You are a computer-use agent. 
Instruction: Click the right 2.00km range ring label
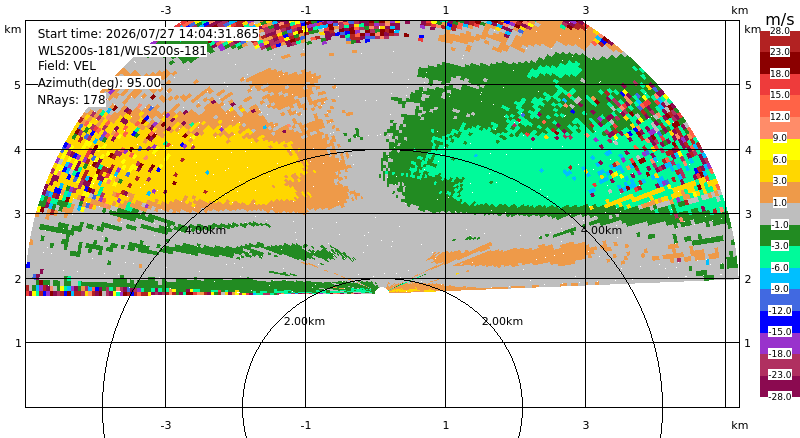(503, 321)
